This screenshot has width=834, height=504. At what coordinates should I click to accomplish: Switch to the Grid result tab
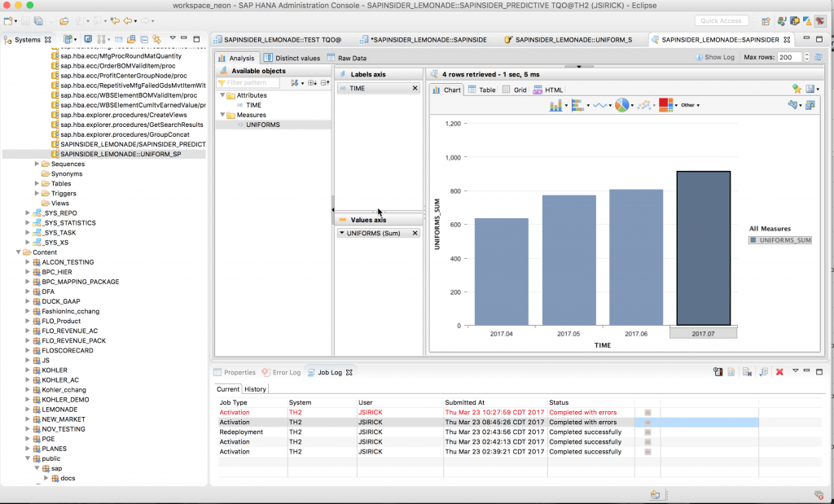[x=515, y=90]
